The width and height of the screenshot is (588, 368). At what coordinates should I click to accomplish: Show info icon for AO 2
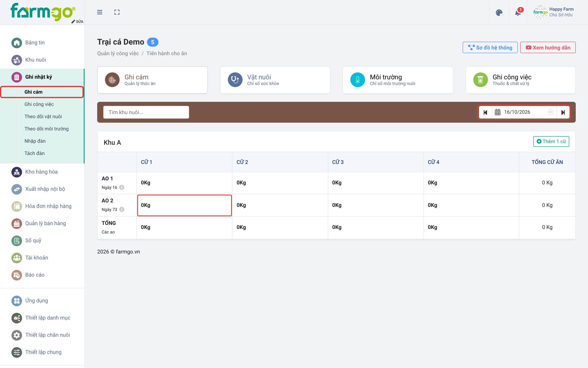point(122,209)
